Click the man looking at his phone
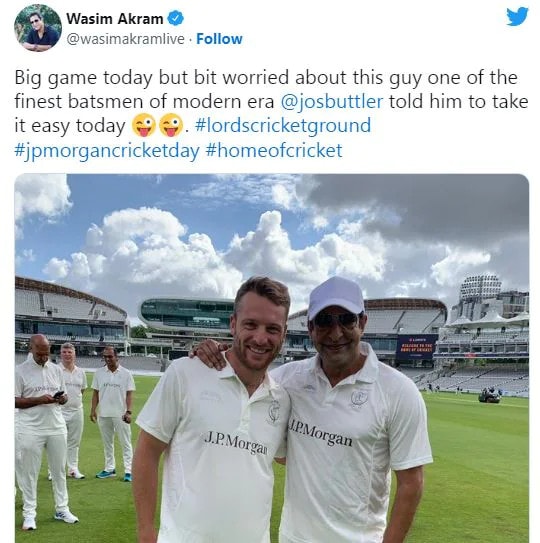The image size is (540, 543). pyautogui.click(x=42, y=431)
